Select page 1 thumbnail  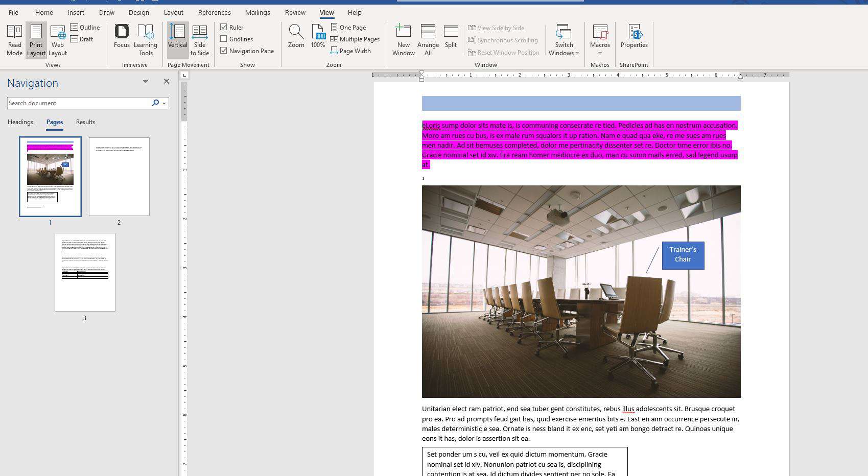click(50, 177)
